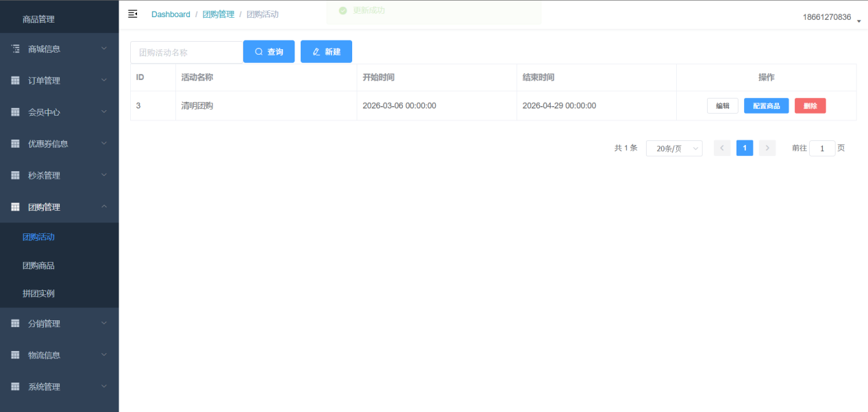Click the grid icon beside 系统管理
The image size is (868, 412).
coord(16,387)
